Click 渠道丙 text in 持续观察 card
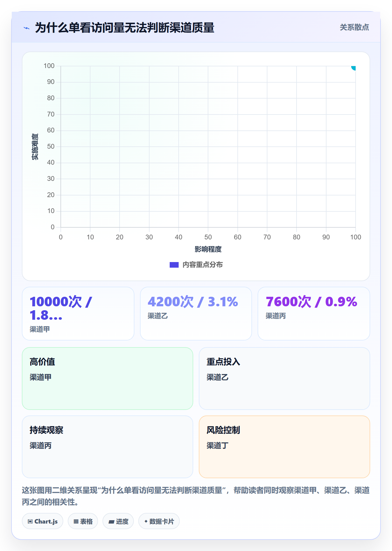 pos(41,445)
